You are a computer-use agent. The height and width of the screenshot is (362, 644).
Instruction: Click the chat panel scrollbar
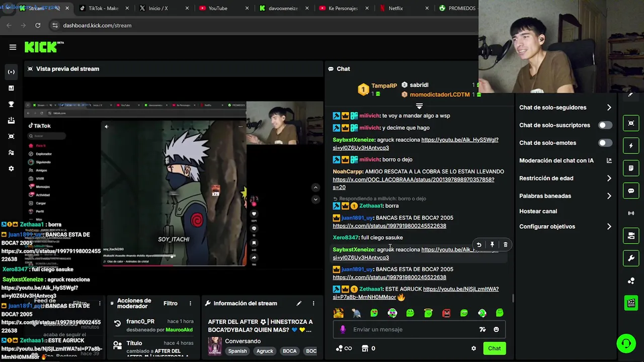tap(513, 299)
